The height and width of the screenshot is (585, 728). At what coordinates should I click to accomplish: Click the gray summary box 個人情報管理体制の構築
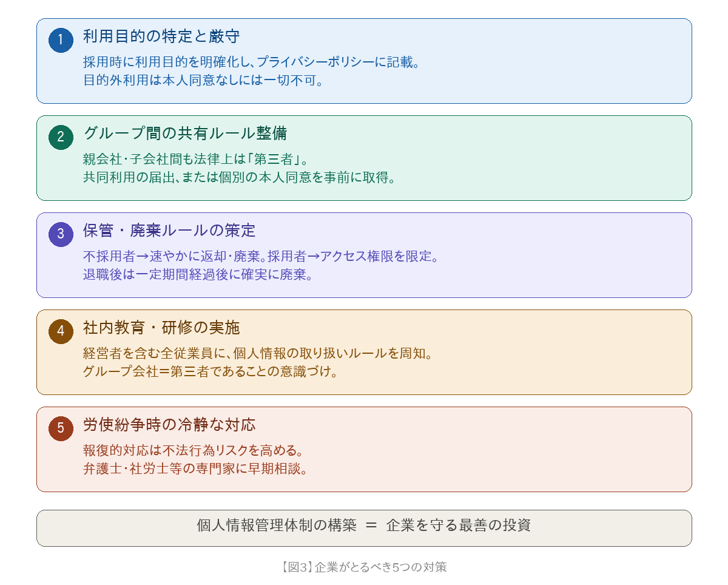[x=364, y=526]
